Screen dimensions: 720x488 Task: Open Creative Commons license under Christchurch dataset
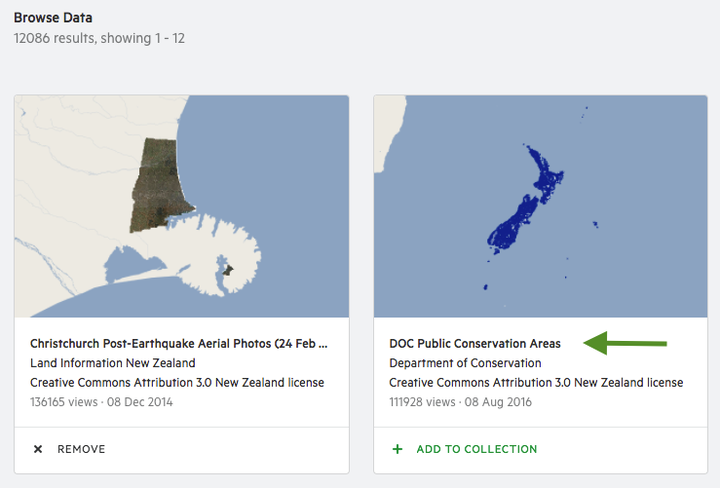[177, 382]
